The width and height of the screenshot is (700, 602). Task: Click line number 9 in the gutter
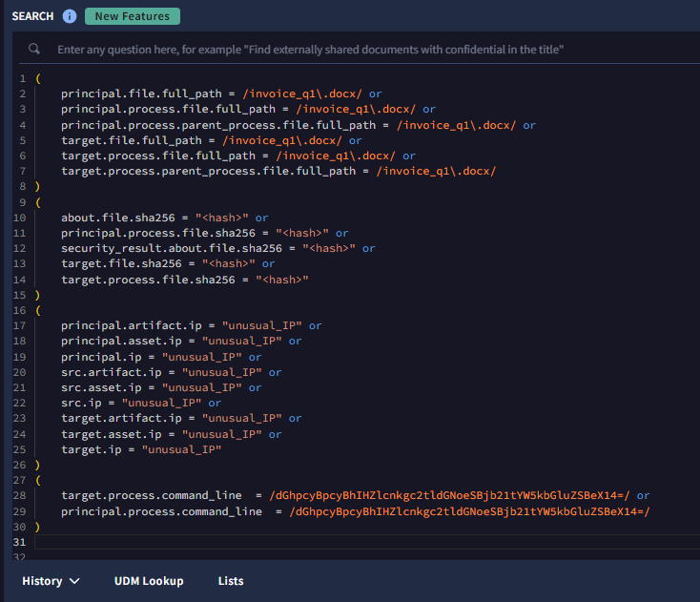click(x=21, y=202)
